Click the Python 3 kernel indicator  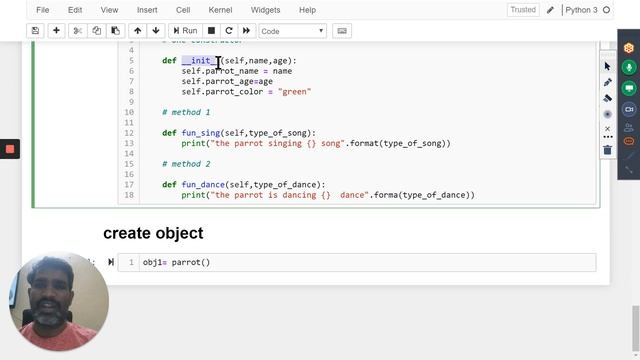(581, 10)
